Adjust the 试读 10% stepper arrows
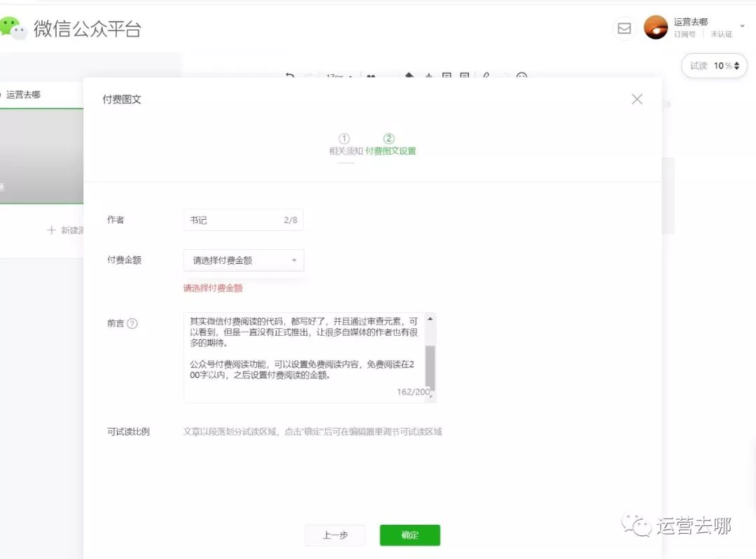This screenshot has height=559, width=756. point(736,66)
